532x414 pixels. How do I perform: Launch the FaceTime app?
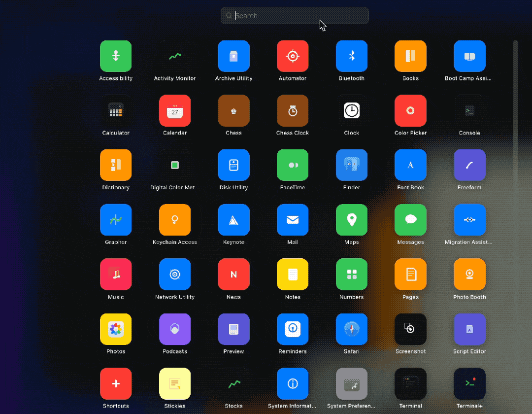[293, 165]
